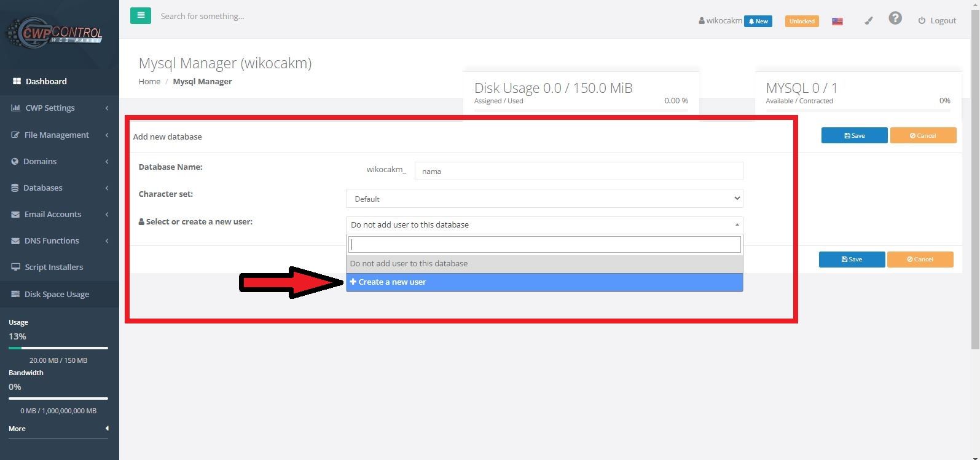This screenshot has width=980, height=460.
Task: Click the File Management chevron arrow
Action: (107, 135)
